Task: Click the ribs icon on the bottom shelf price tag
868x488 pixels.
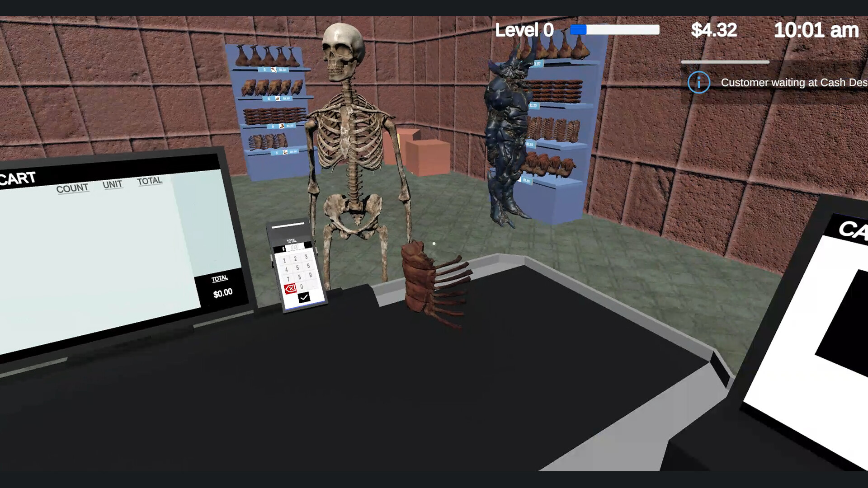Action: click(x=285, y=152)
